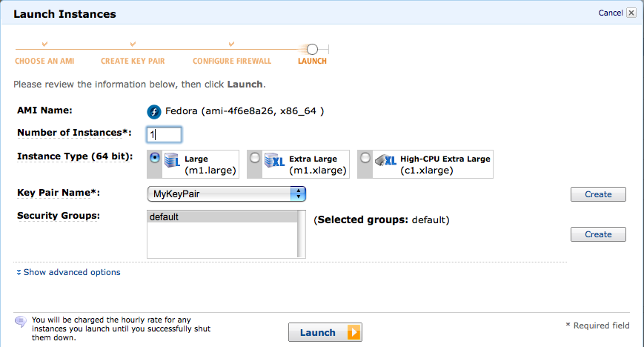The width and height of the screenshot is (644, 347).
Task: Open the MyKeyPair dropdown
Action: [227, 194]
